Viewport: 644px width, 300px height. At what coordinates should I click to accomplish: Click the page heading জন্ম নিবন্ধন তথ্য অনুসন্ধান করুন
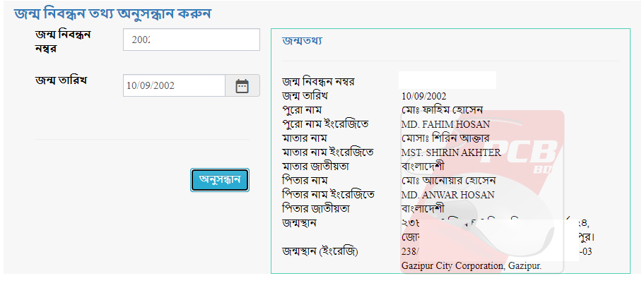(113, 13)
